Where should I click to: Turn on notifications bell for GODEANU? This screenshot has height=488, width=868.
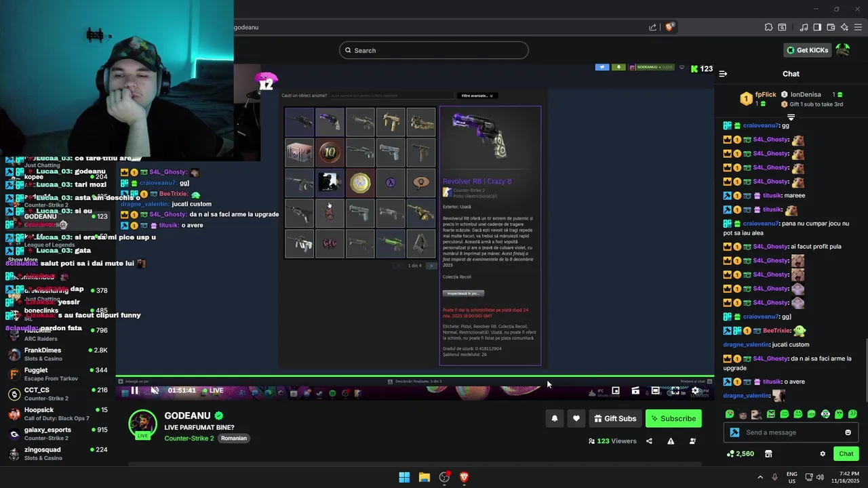[x=555, y=418]
